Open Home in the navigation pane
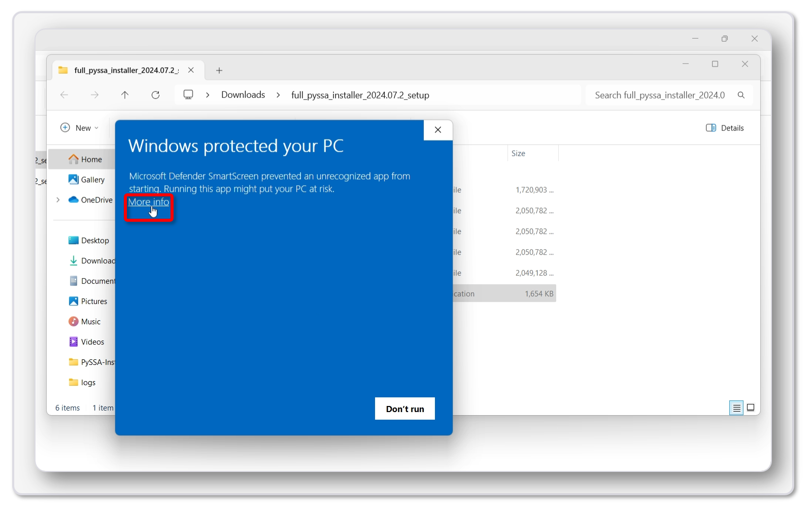 click(x=85, y=159)
